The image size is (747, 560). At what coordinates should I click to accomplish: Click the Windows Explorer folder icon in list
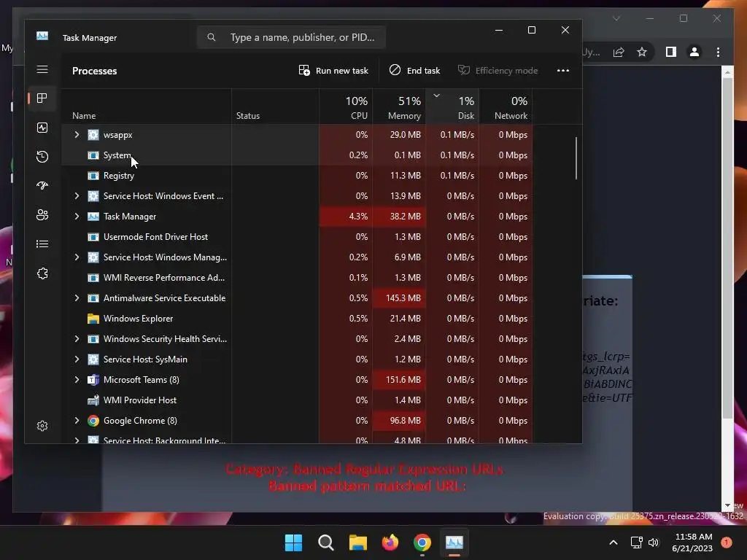(x=93, y=319)
